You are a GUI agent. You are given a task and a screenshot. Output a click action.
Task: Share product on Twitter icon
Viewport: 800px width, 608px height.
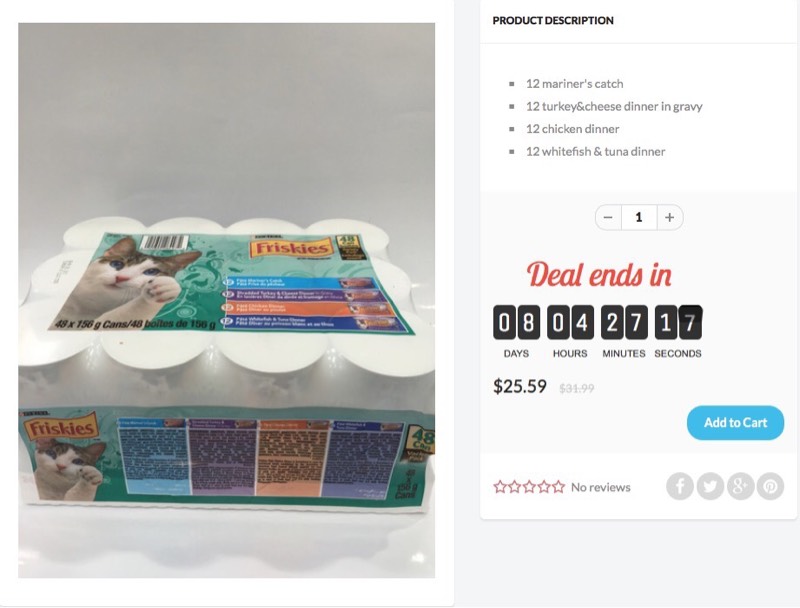[x=710, y=486]
